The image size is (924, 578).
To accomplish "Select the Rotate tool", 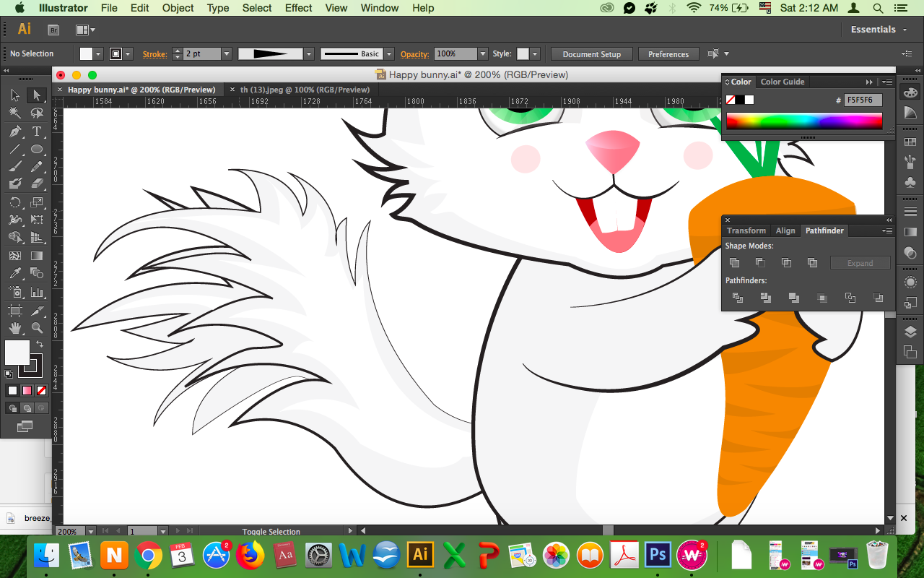I will point(15,202).
